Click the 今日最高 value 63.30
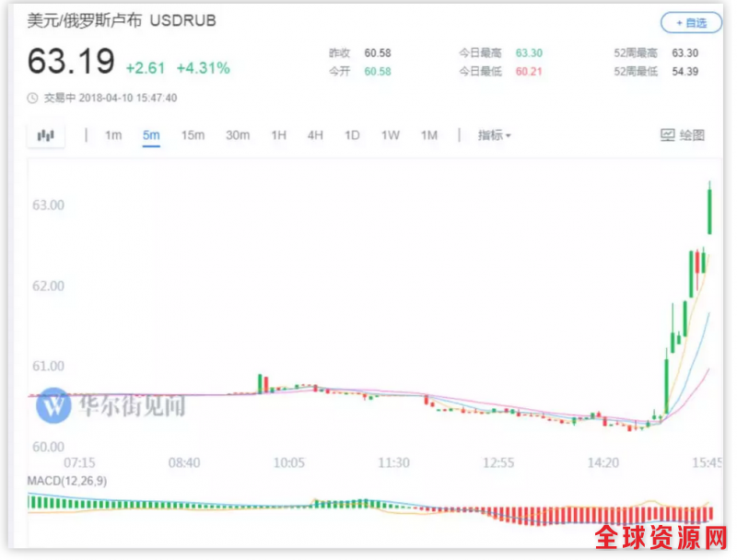737x560 pixels. click(x=529, y=53)
